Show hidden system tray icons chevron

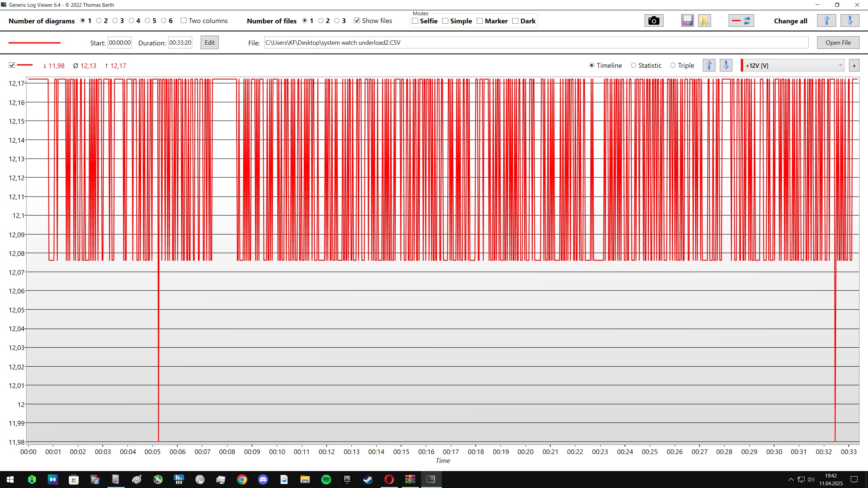(x=791, y=480)
